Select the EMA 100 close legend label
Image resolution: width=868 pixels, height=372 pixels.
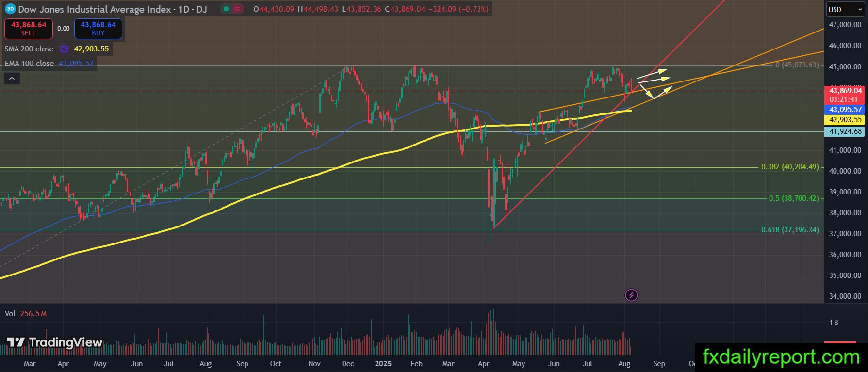pyautogui.click(x=29, y=64)
